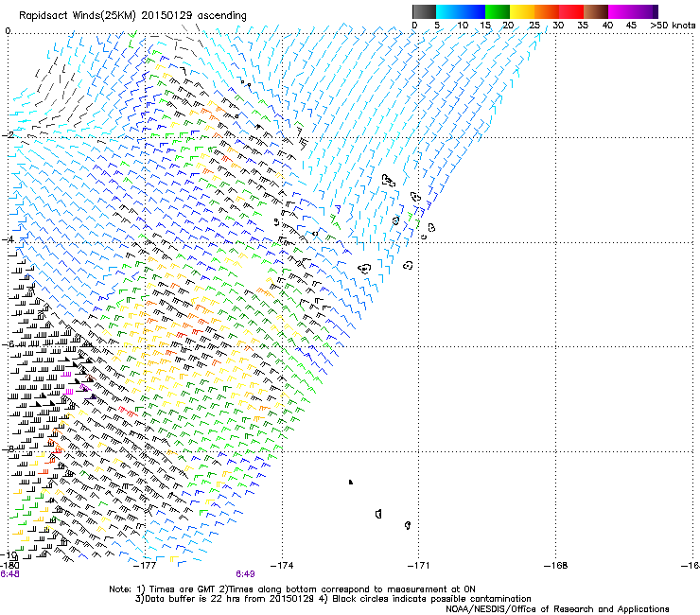This screenshot has width=700, height=615.
Task: Click the red 30-35 knots legend segment
Action: (x=571, y=11)
